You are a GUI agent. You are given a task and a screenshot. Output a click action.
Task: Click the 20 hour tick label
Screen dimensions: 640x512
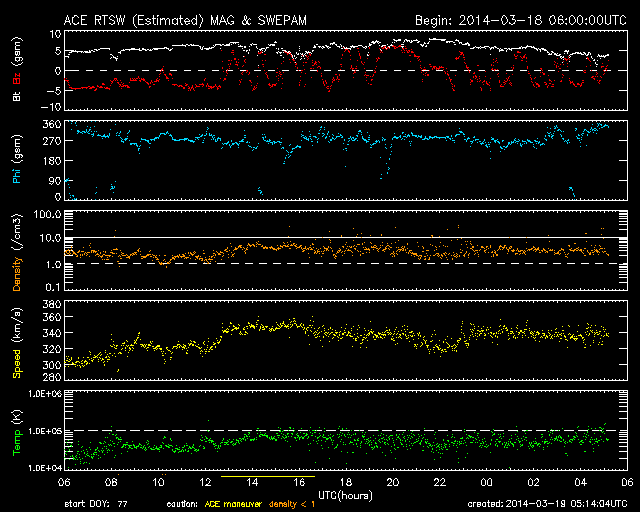(x=392, y=481)
